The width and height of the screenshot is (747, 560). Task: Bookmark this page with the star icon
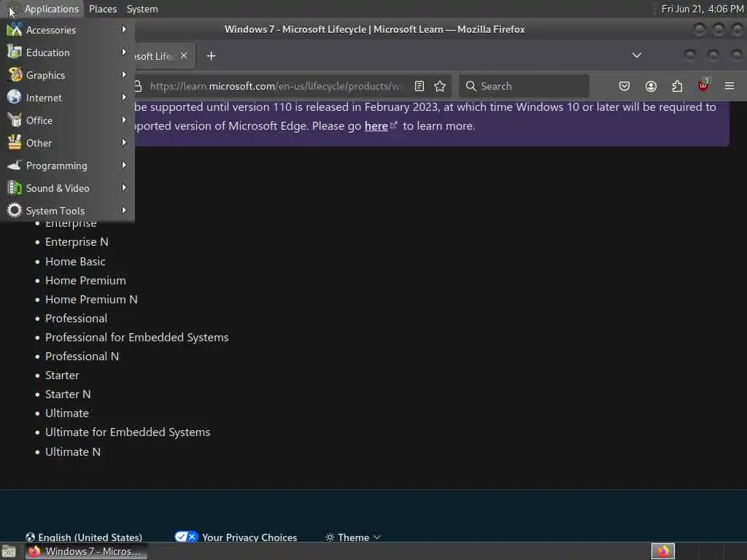click(x=440, y=86)
